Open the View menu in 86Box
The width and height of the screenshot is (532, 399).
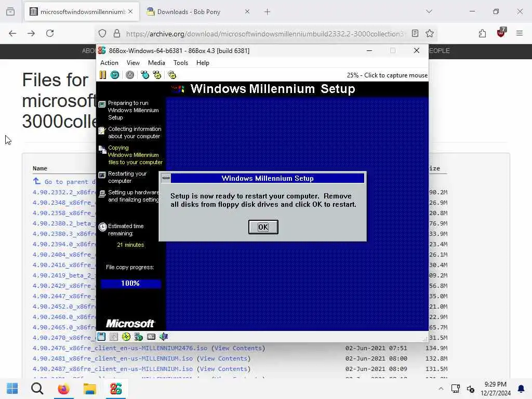pos(133,63)
